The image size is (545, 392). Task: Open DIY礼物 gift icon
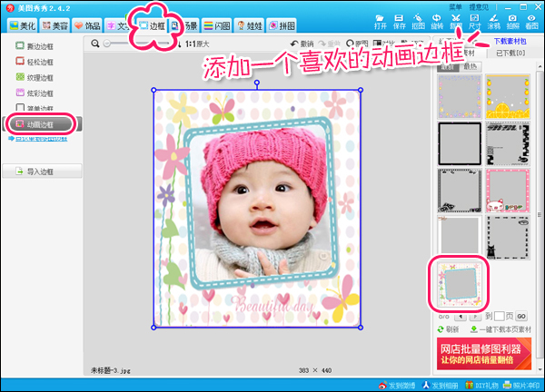[x=470, y=385]
